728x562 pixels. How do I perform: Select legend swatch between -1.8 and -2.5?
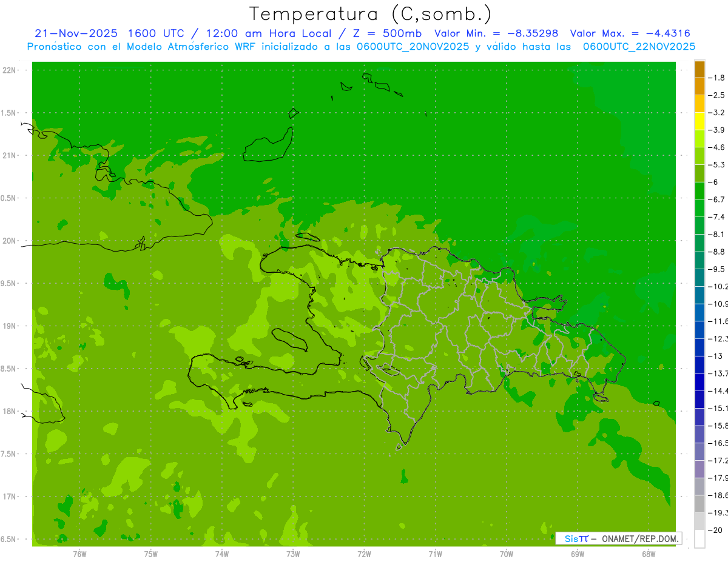699,86
